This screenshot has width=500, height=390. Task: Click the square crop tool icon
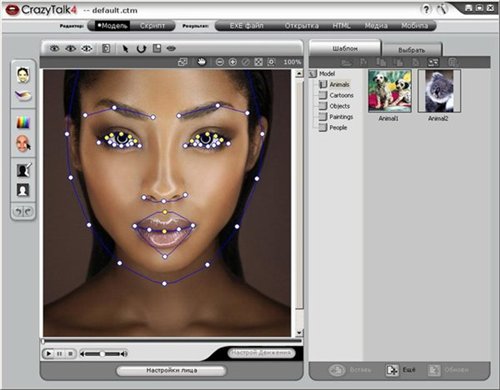coord(157,49)
